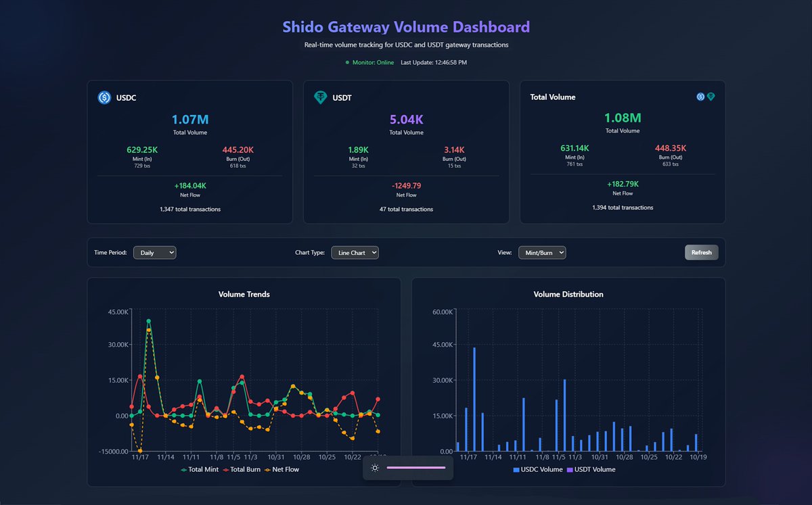Viewport: 812px width, 505px height.
Task: Click the USDC icon in Total Volume header
Action: (x=700, y=97)
